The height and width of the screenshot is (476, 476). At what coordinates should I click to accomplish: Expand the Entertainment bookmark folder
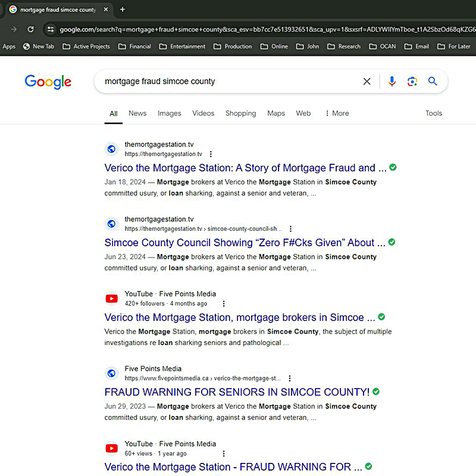(x=183, y=46)
